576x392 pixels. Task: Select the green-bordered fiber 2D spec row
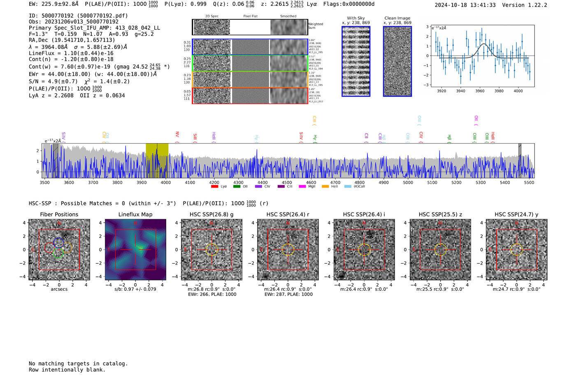250,63
